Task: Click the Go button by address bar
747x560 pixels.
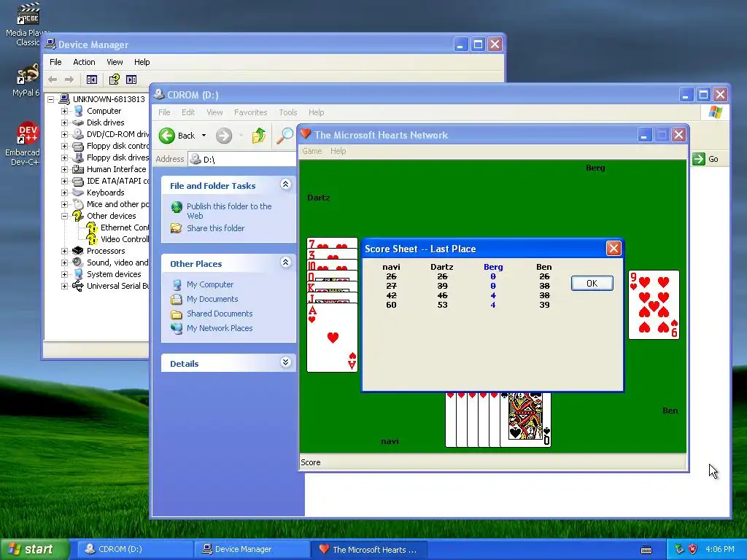Action: point(706,159)
